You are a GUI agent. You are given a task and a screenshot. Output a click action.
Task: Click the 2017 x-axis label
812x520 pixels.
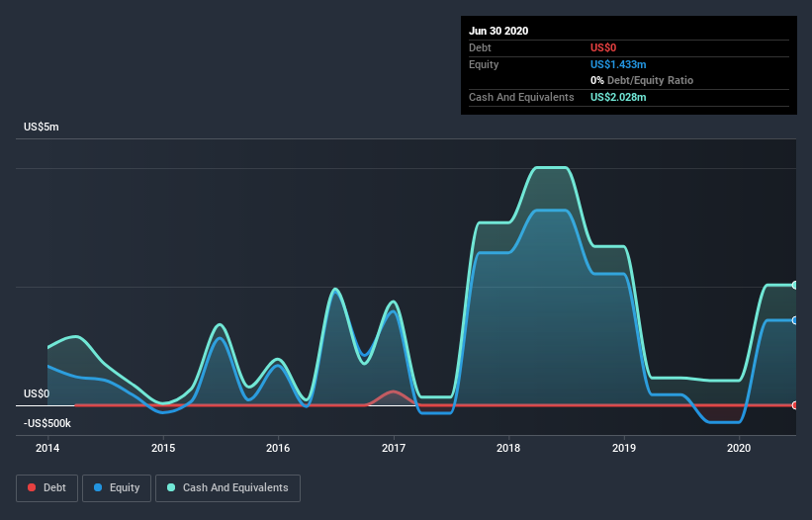click(x=394, y=448)
